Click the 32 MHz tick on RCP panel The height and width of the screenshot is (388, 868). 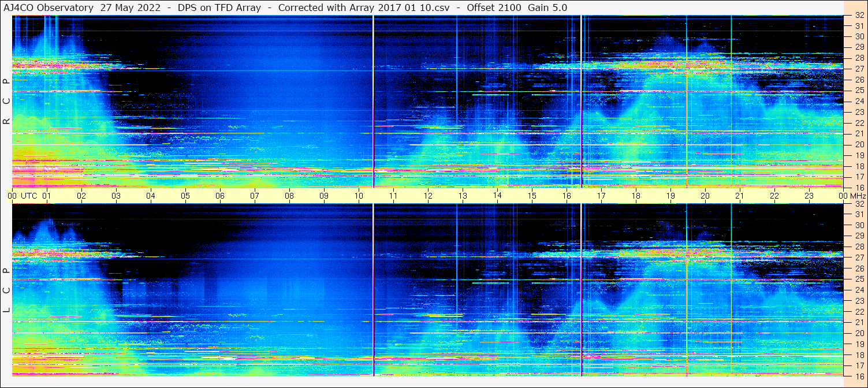pos(859,16)
